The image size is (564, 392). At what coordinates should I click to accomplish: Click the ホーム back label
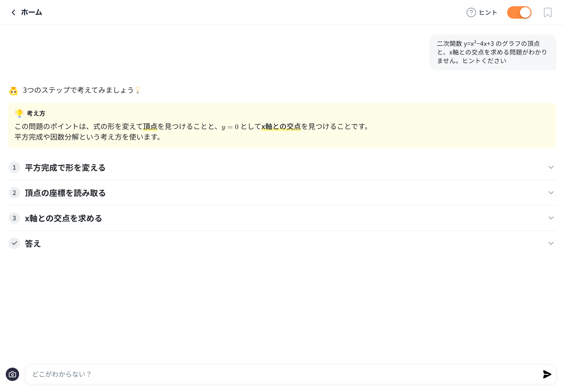[x=32, y=12]
